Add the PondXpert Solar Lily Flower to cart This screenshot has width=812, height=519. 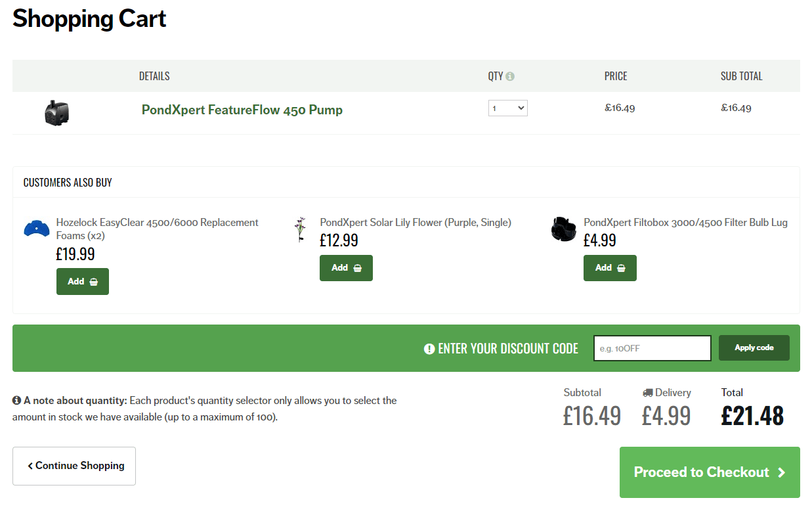pyautogui.click(x=346, y=267)
